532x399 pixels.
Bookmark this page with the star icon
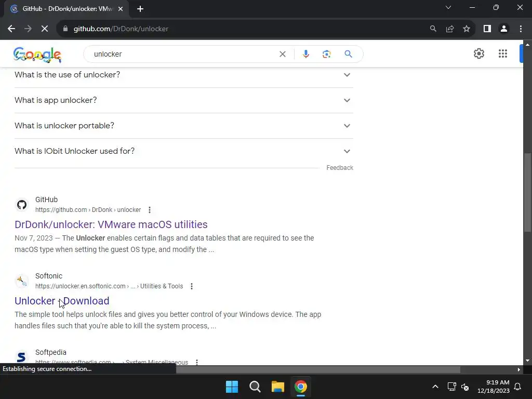click(x=467, y=29)
